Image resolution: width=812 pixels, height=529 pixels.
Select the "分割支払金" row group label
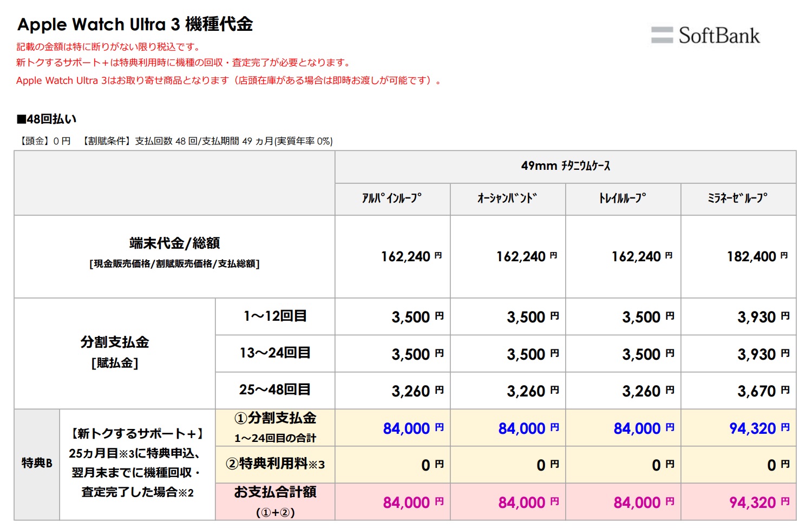point(115,342)
